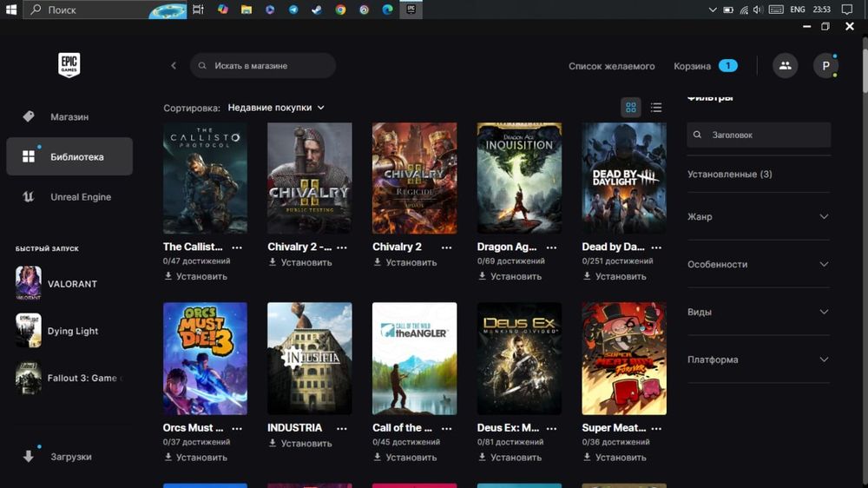The image size is (868, 488).
Task: Install Call of the Wild The Angler
Action: pos(405,457)
